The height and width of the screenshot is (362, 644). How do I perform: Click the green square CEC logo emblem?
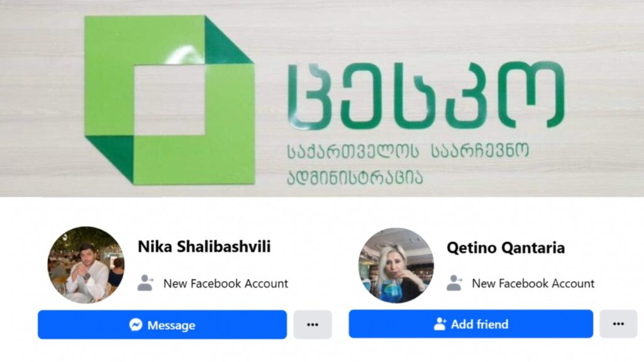pos(169,100)
